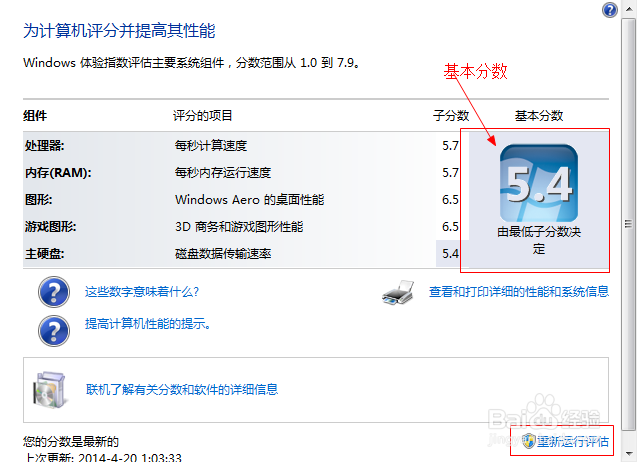
Task: Click the software box icon beside 联机了解
Action: tap(50, 390)
